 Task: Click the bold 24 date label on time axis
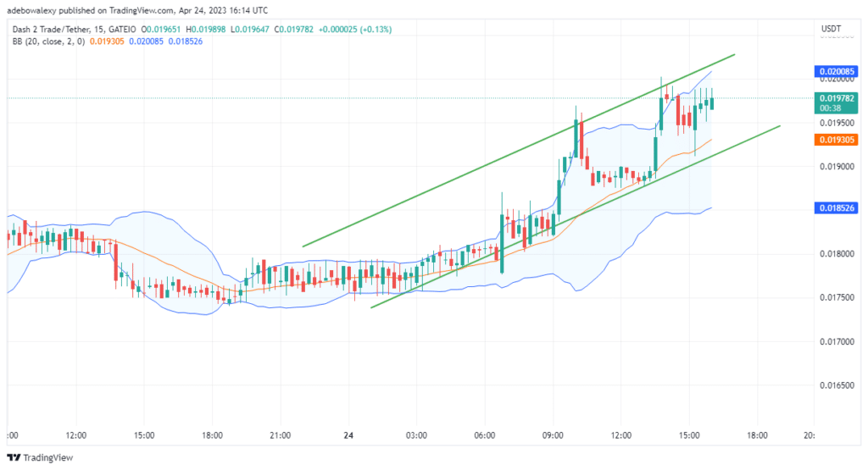(x=348, y=435)
